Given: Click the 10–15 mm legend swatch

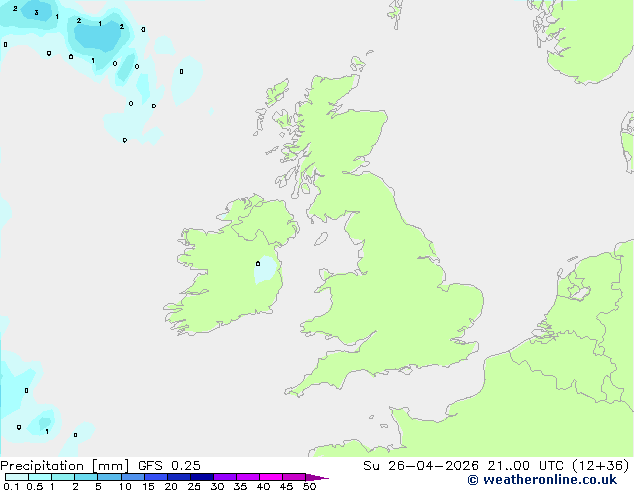Looking at the screenshot, I should (x=132, y=477).
